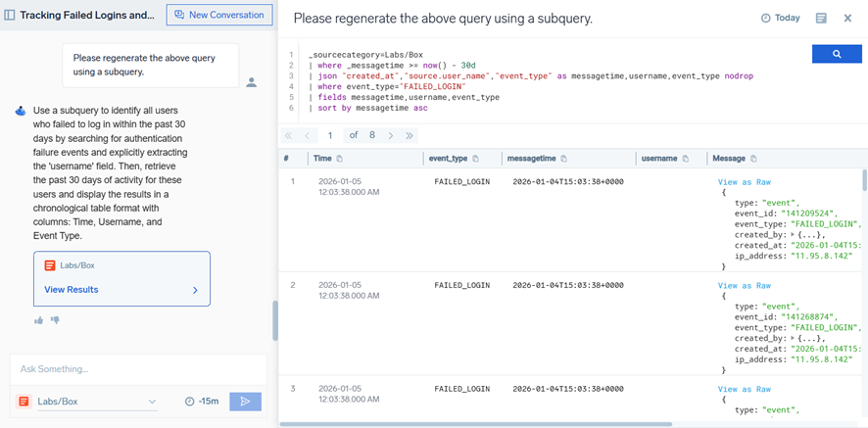Send the message with the arrow button
Screen dimensions: 868x428
[x=245, y=401]
